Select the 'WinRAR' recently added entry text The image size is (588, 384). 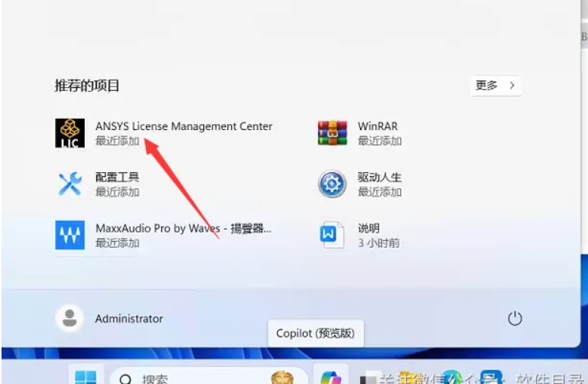pyautogui.click(x=377, y=126)
